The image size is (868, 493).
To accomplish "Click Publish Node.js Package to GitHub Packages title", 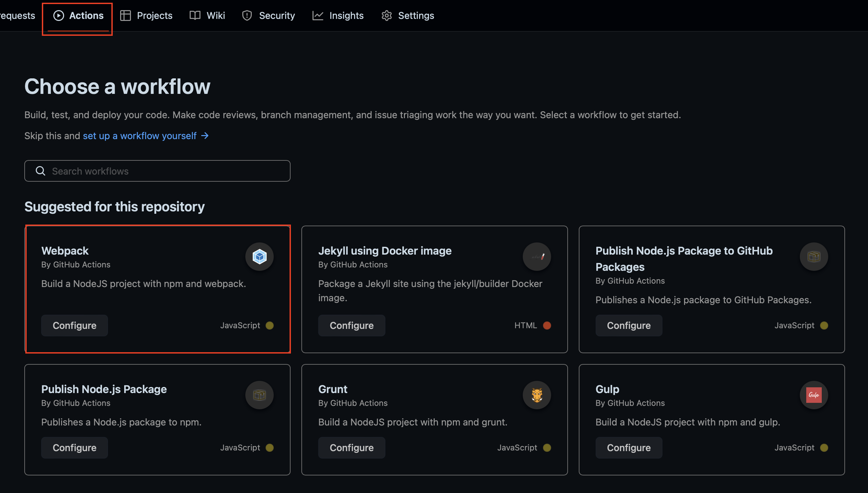I will pos(684,259).
